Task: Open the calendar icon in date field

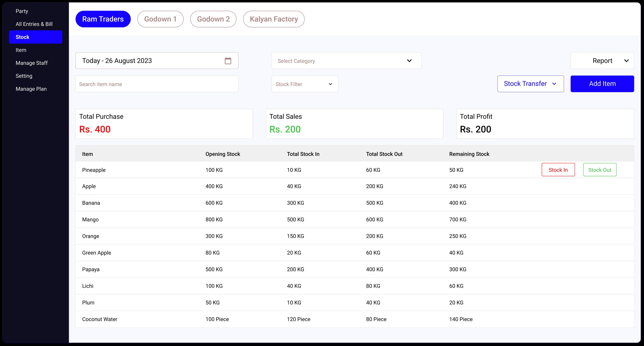Action: [228, 61]
